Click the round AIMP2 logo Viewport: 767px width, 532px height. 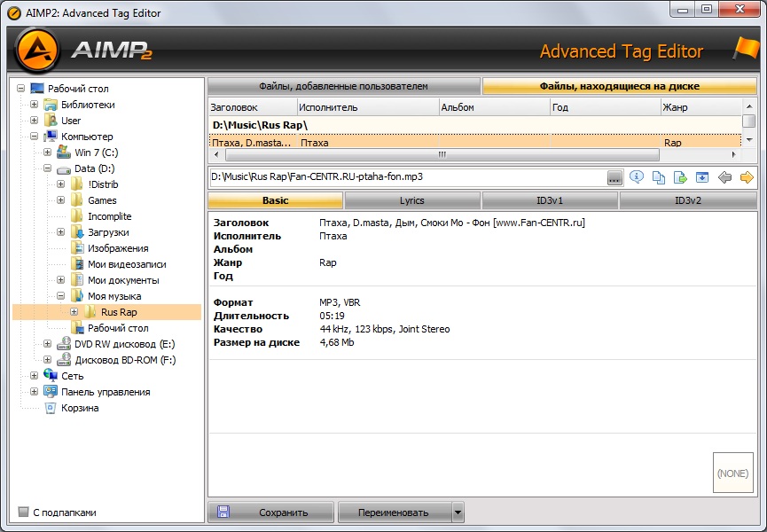(37, 50)
